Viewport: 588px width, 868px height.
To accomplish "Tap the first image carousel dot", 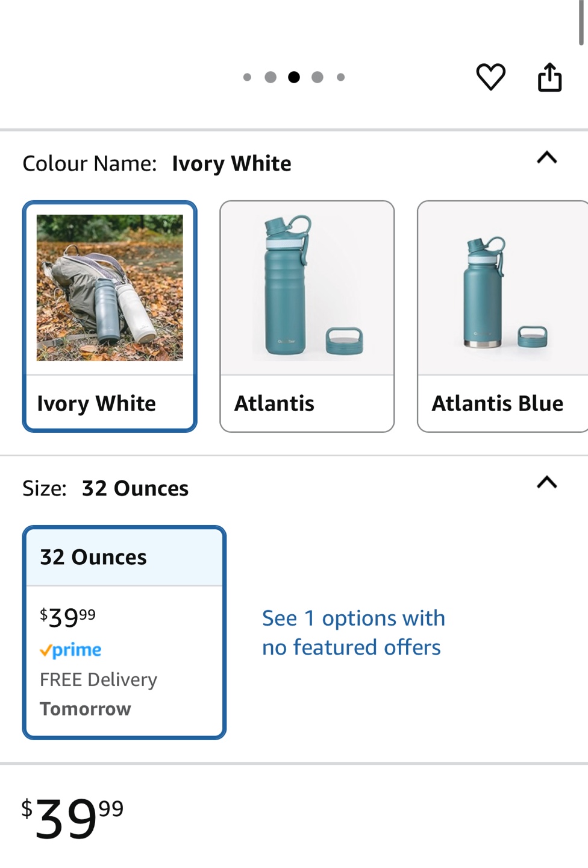I will point(247,77).
